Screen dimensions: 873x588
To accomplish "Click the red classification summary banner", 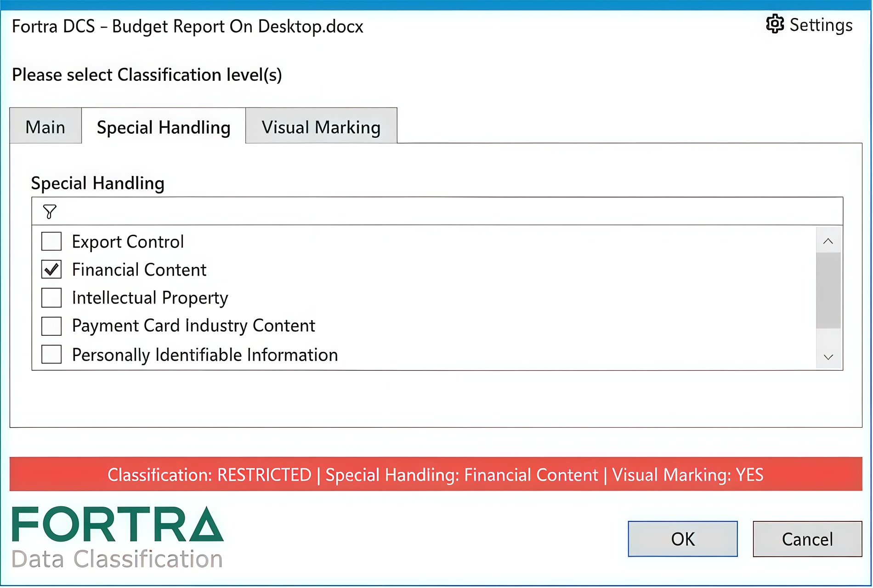I will (x=436, y=474).
